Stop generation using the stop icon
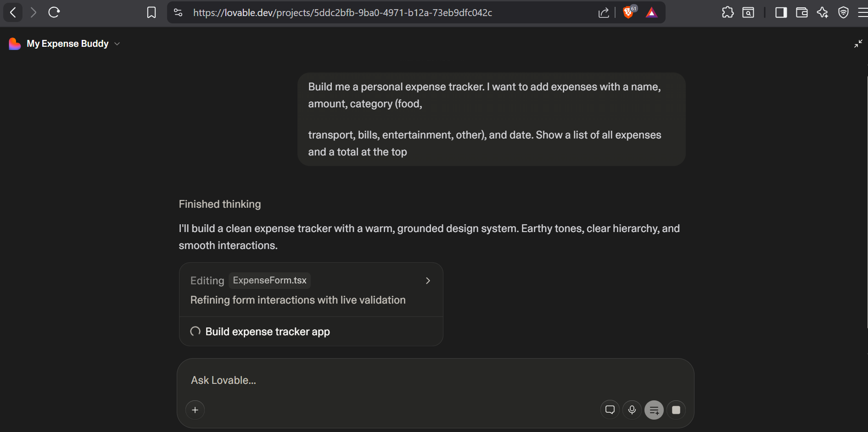868x432 pixels. click(676, 410)
